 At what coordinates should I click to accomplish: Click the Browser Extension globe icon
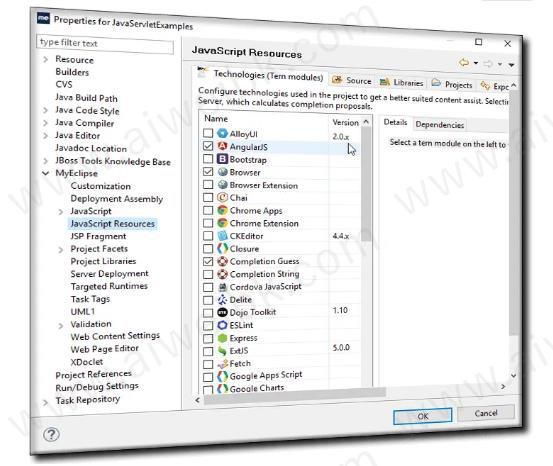coord(222,184)
